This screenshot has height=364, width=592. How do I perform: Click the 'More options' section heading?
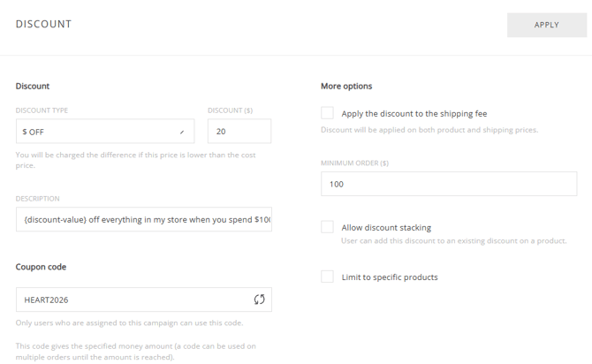pyautogui.click(x=346, y=86)
